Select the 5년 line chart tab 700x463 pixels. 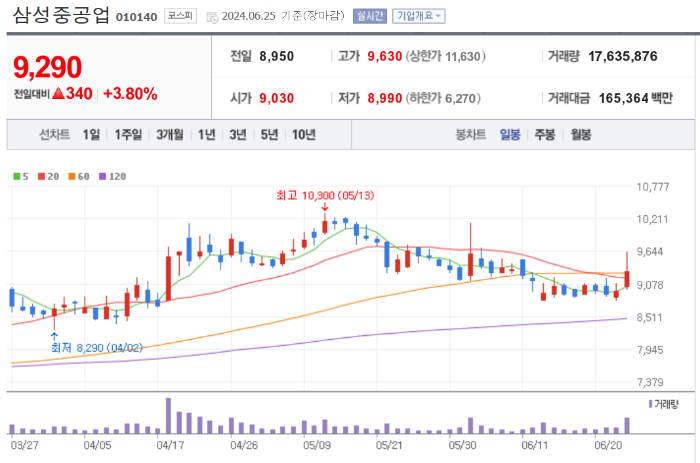pos(269,134)
